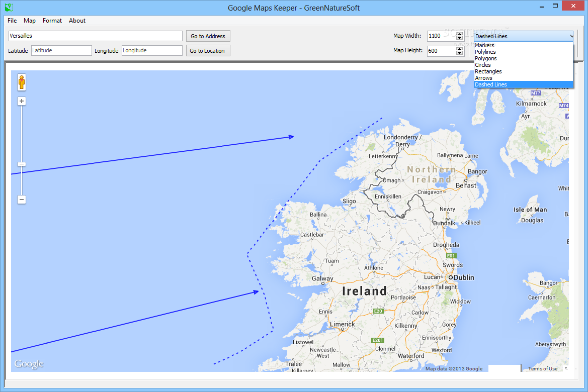Click the Dundalk label on the map

click(x=444, y=223)
